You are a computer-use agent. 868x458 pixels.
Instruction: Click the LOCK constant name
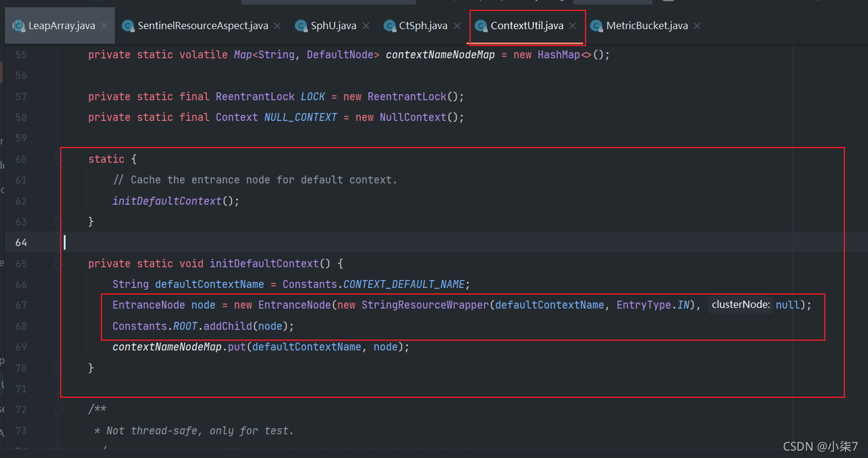[313, 97]
